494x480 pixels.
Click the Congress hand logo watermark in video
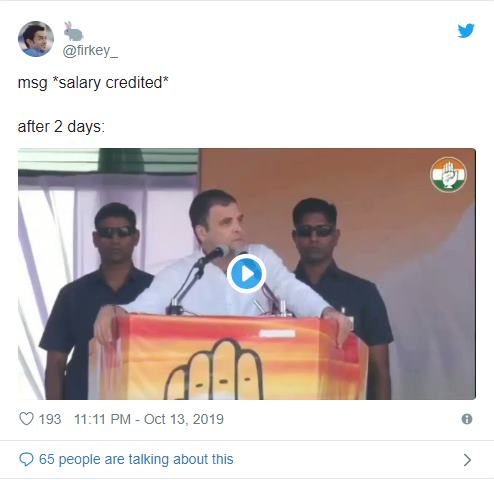(x=448, y=175)
